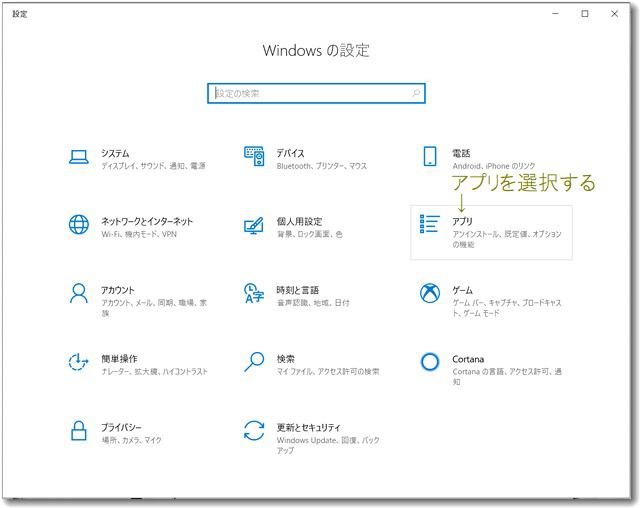Open 更新とセキュリティ label
The image size is (640, 508).
[x=308, y=427]
